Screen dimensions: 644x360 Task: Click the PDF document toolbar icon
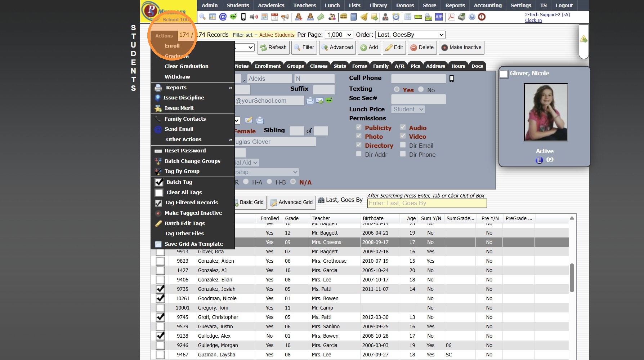click(x=451, y=17)
